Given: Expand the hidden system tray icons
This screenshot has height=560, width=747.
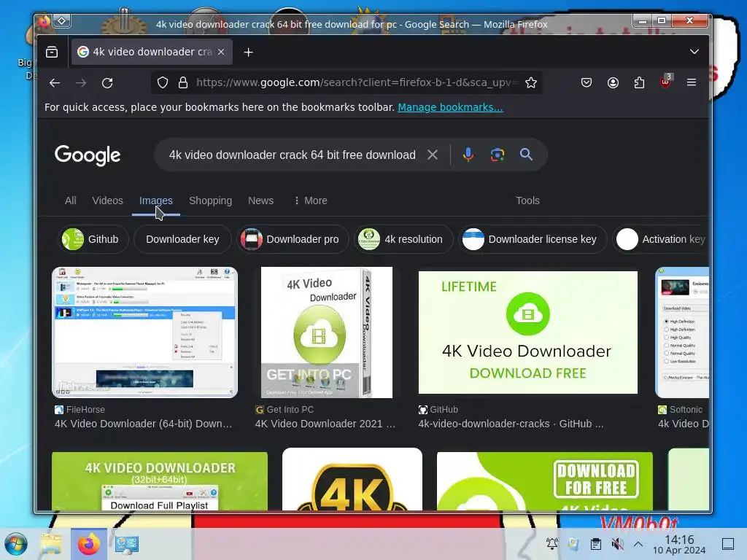Looking at the screenshot, I should tap(638, 544).
